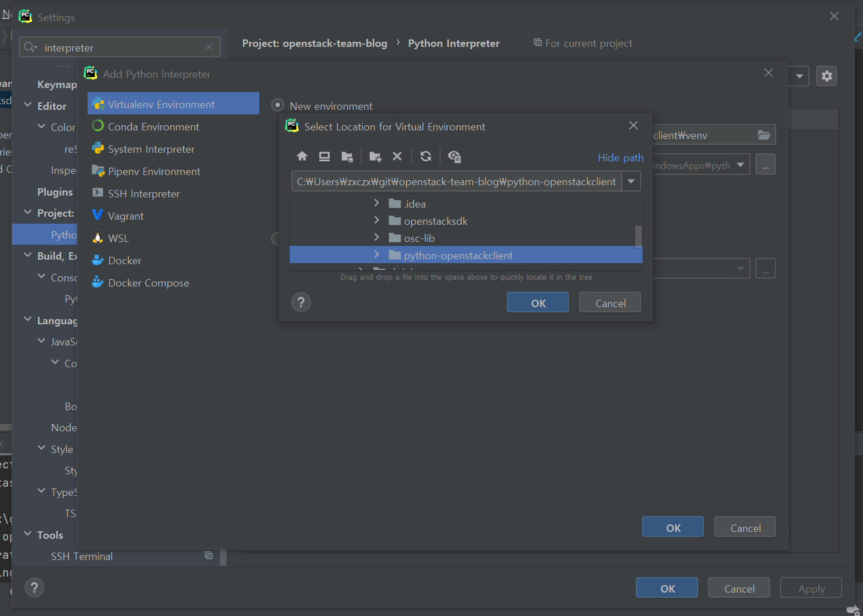Click the Delete toolbar icon

click(397, 156)
